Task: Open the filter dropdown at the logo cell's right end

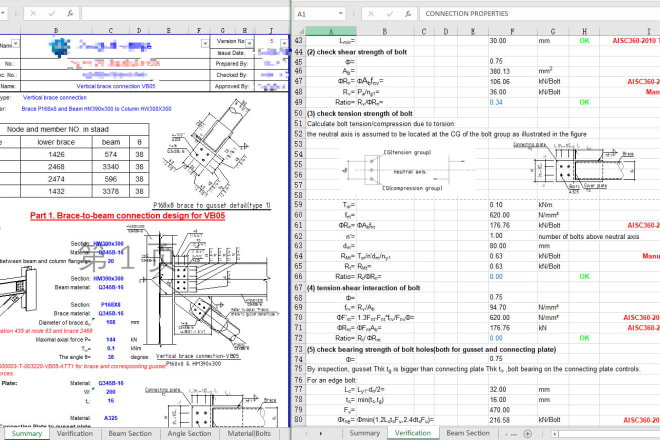Action: tap(205, 44)
